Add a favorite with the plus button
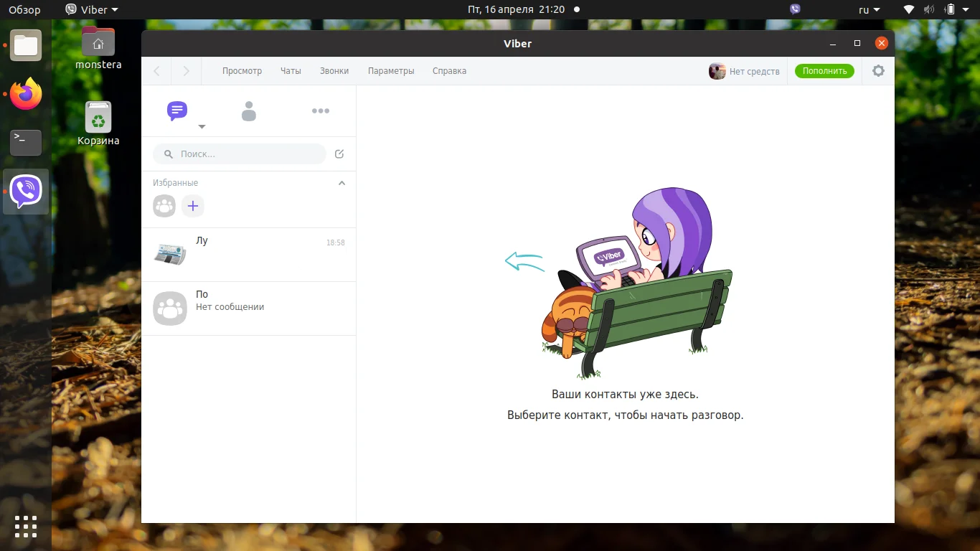980x551 pixels. [x=192, y=207]
